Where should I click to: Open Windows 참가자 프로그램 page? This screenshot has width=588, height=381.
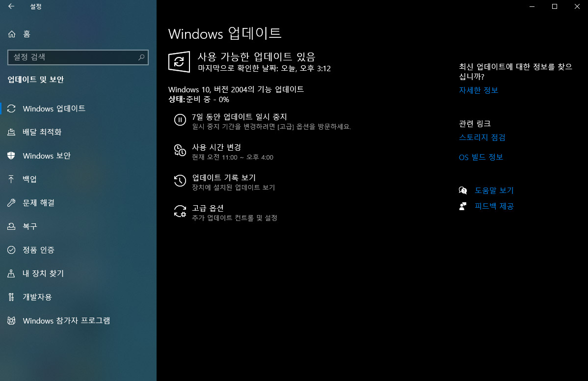[x=78, y=321]
